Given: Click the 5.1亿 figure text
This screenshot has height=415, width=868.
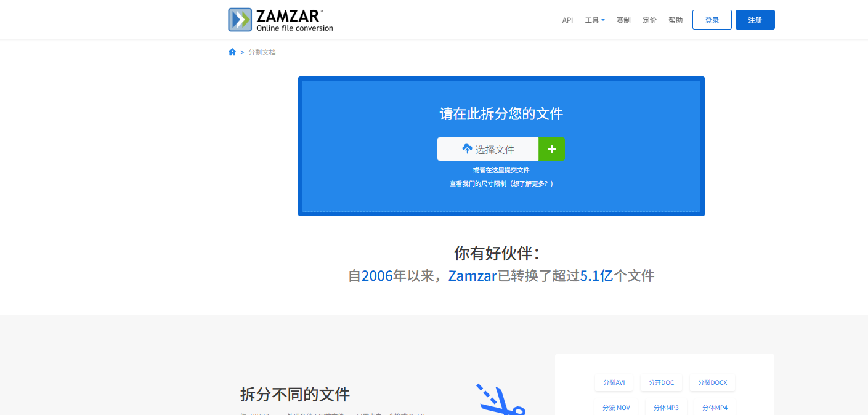Looking at the screenshot, I should tap(596, 276).
